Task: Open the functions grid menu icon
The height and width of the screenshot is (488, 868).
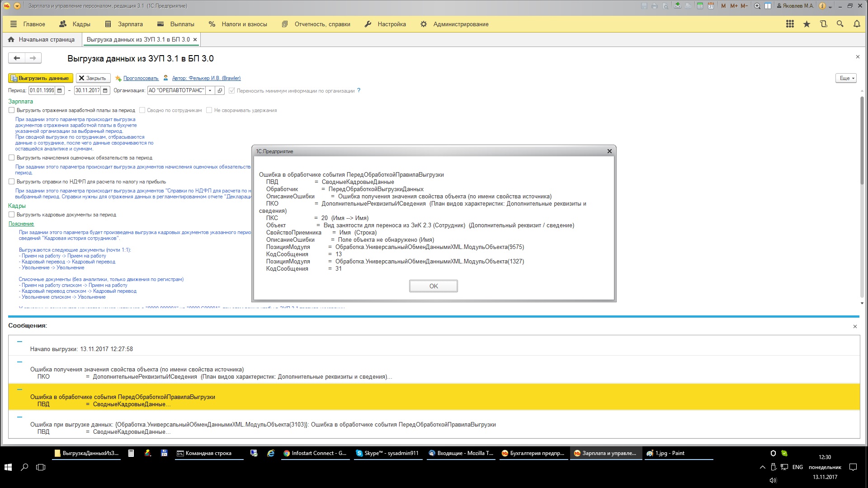Action: [x=790, y=24]
